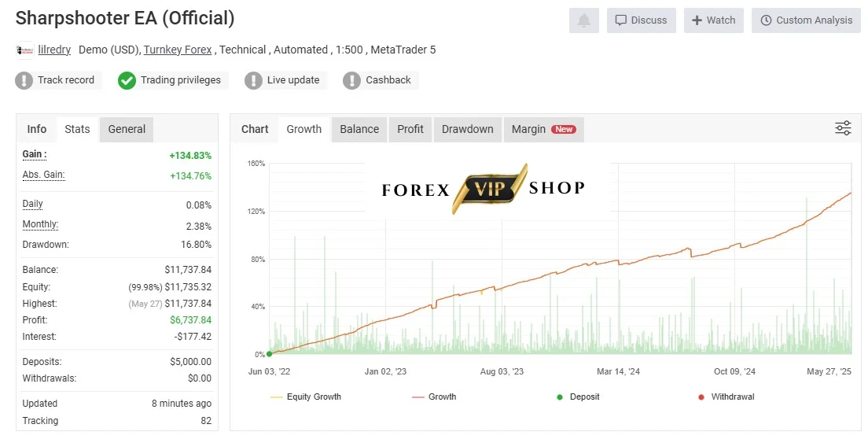868x439 pixels.
Task: Open Custom Analysis
Action: 806,20
